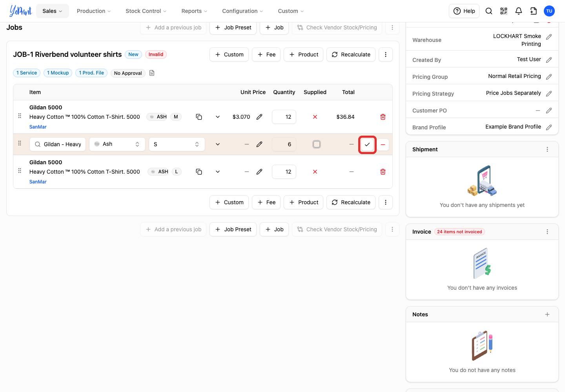Image resolution: width=565 pixels, height=392 pixels.
Task: Delete the ASH L line item
Action: [383, 172]
